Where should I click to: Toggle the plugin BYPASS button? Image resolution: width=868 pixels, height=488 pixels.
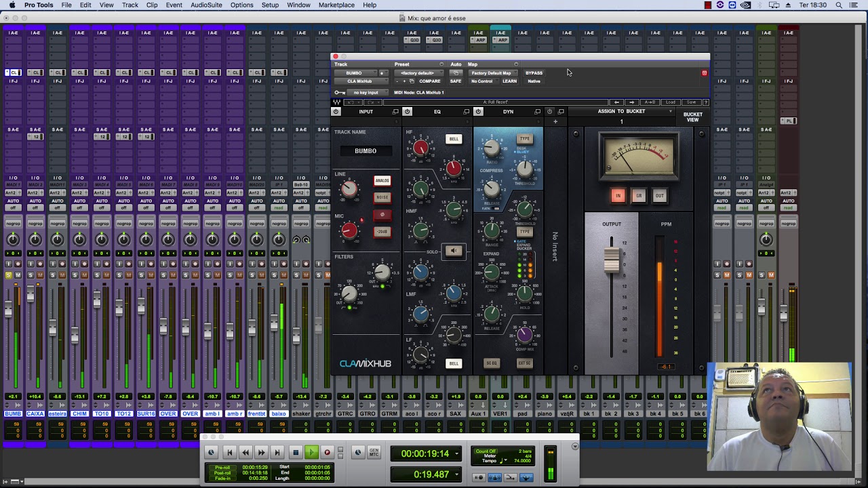tap(534, 73)
